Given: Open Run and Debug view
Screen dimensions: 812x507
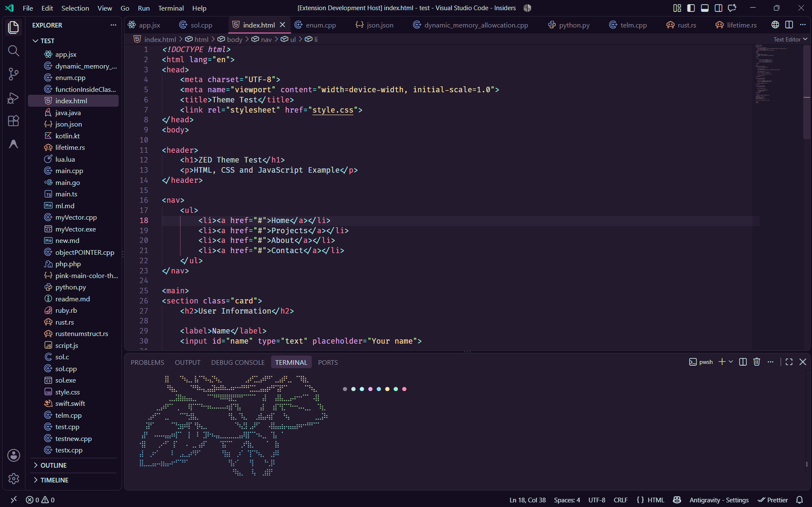Looking at the screenshot, I should pos(14,98).
